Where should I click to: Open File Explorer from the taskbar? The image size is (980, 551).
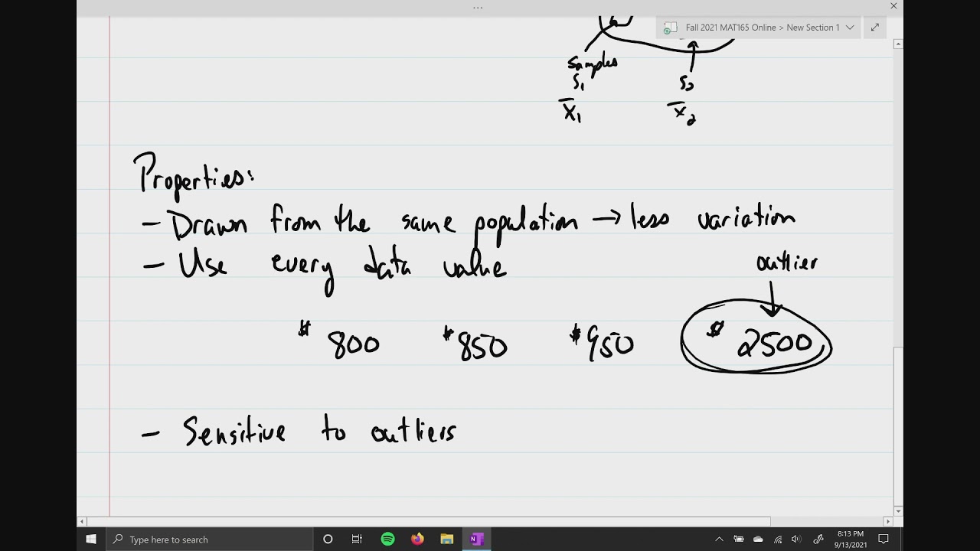(447, 540)
